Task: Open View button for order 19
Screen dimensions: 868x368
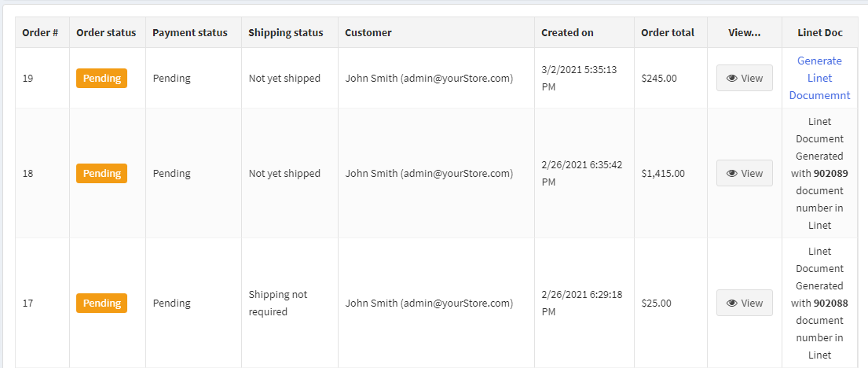Action: coord(745,78)
